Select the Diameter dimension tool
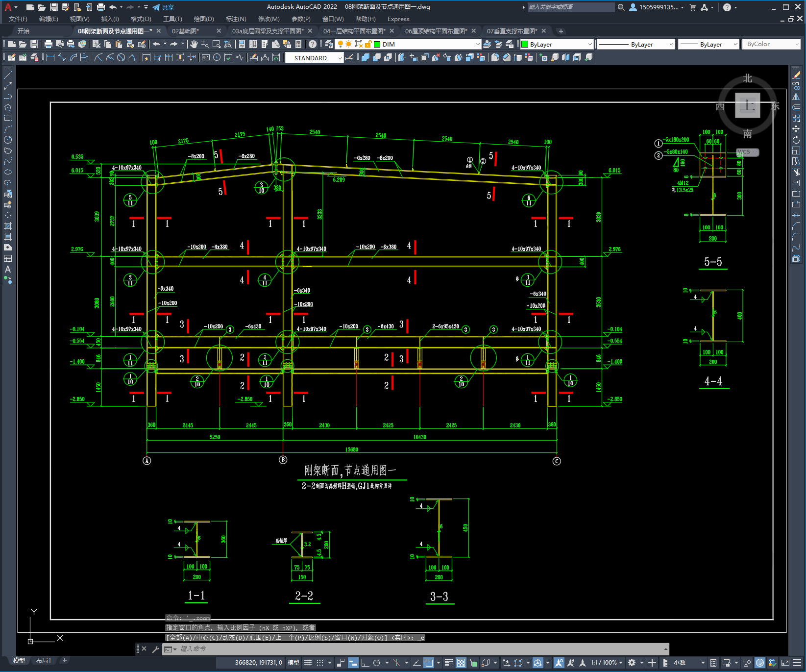The height and width of the screenshot is (672, 806). click(121, 57)
